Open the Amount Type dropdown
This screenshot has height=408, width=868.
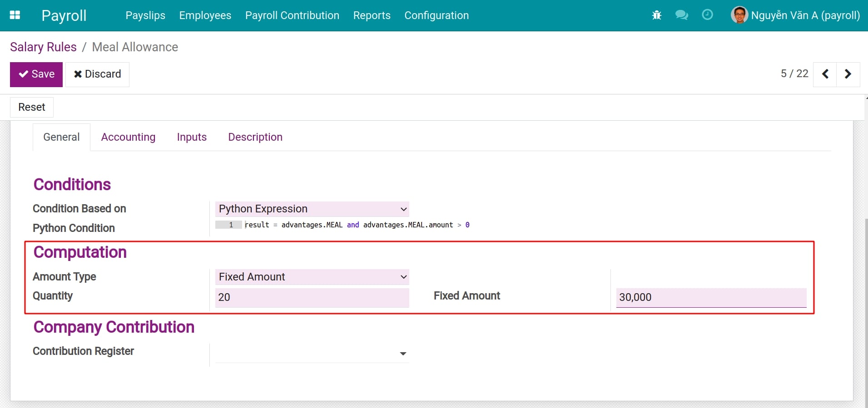tap(312, 277)
